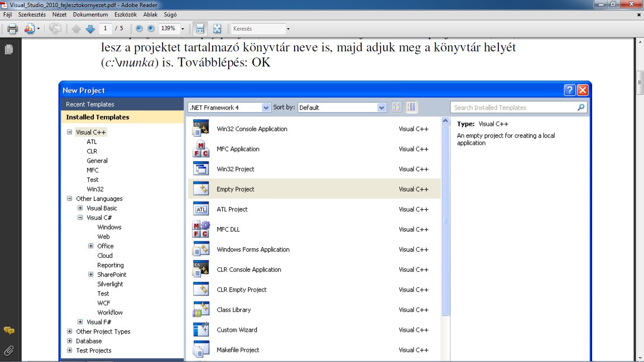Click the CLR Console Application icon
This screenshot has height=362, width=644.
[201, 270]
